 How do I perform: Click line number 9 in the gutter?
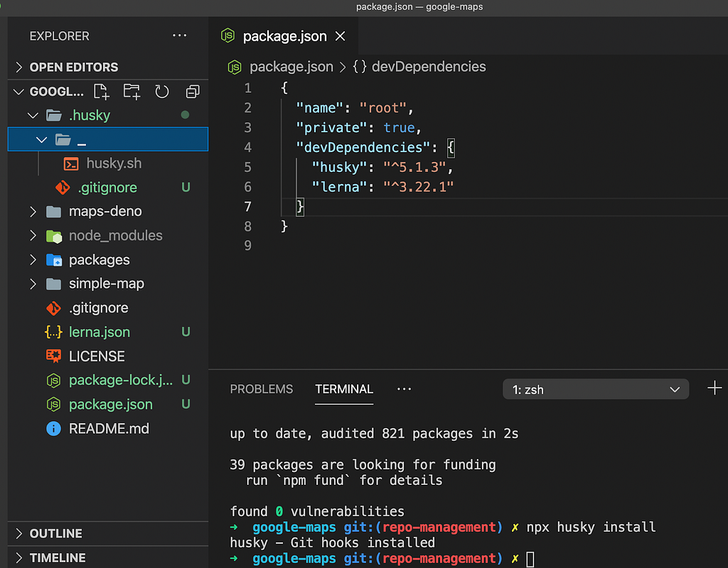click(248, 245)
